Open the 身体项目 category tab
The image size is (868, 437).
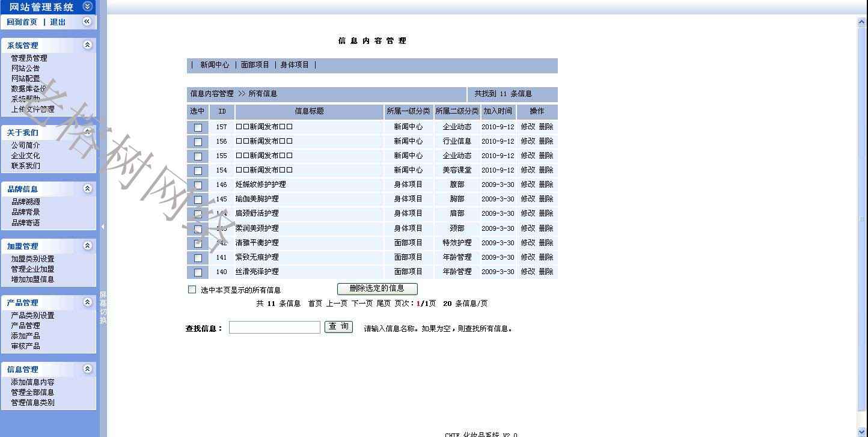tap(295, 65)
